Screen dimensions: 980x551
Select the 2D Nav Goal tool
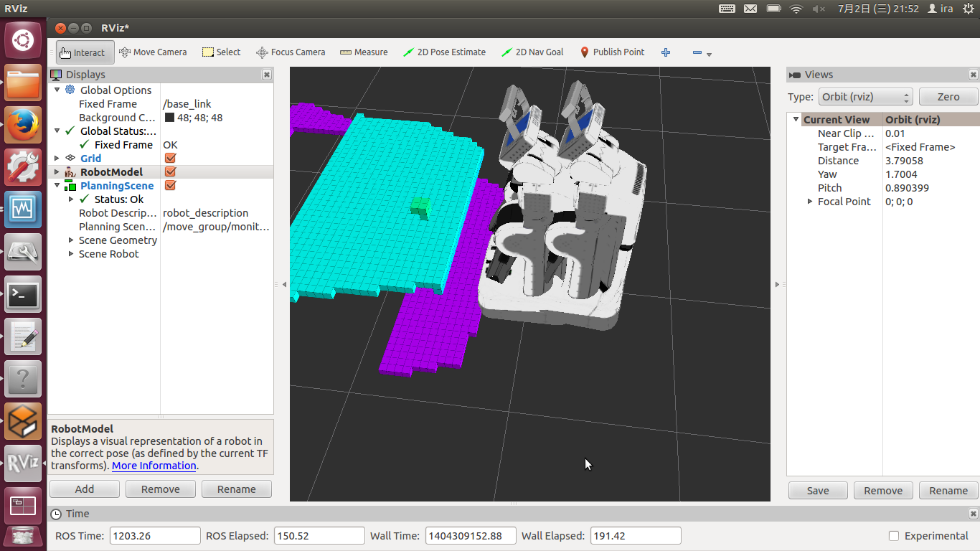point(532,52)
